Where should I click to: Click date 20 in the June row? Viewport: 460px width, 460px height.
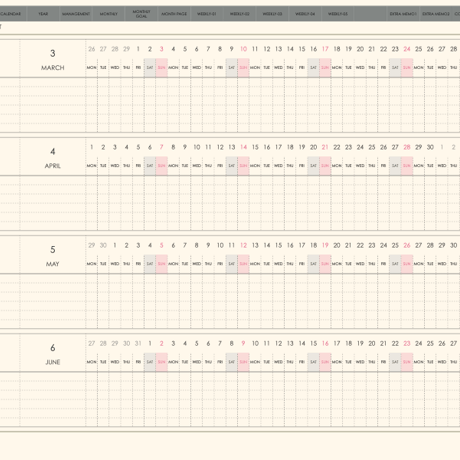pos(372,343)
